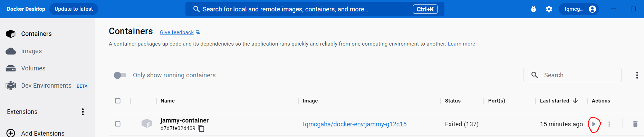
Task: Click the jammy-container cube icon
Action: point(147,123)
